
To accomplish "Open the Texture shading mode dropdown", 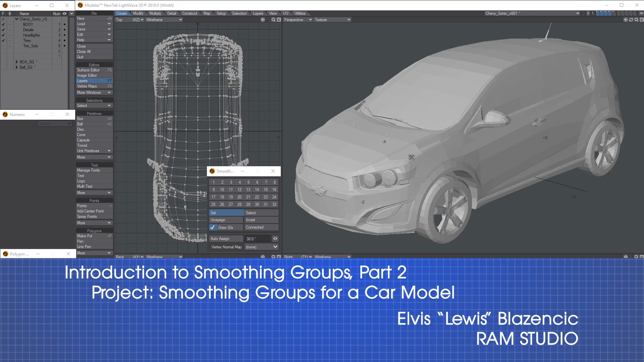I will [x=332, y=20].
